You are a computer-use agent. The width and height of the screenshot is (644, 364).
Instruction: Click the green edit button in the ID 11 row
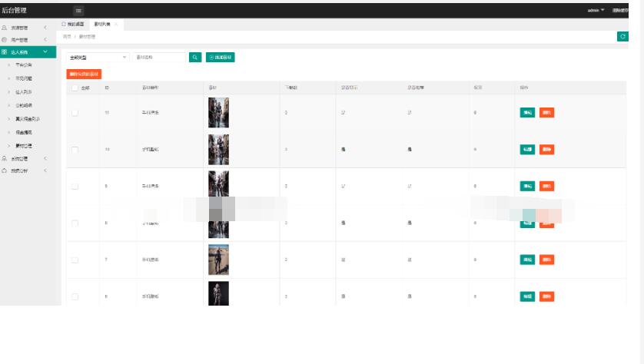(x=527, y=112)
